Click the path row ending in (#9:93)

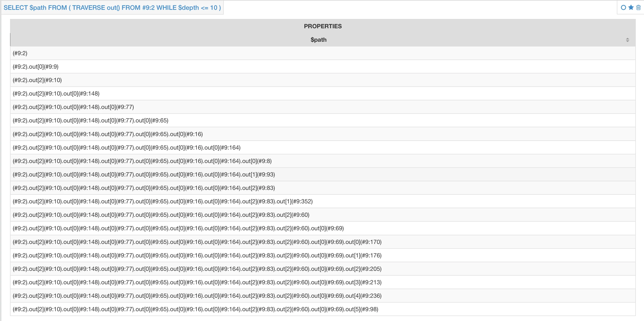(x=144, y=174)
